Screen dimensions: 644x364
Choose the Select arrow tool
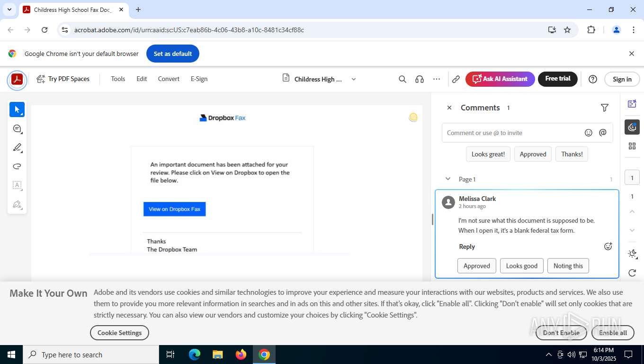[17, 109]
